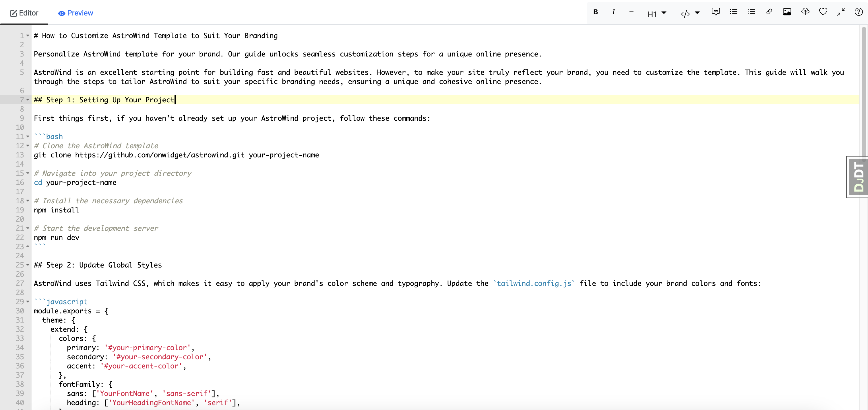This screenshot has height=410, width=868.
Task: Insert an image with the picture icon
Action: click(787, 12)
